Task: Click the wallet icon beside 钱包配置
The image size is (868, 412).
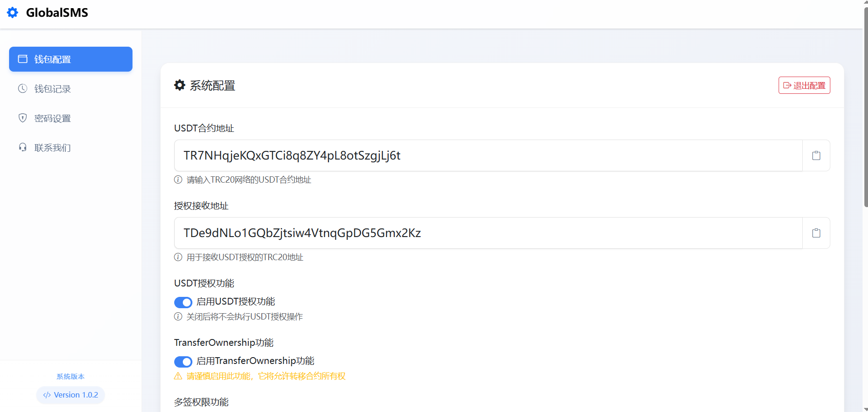Action: [23, 59]
